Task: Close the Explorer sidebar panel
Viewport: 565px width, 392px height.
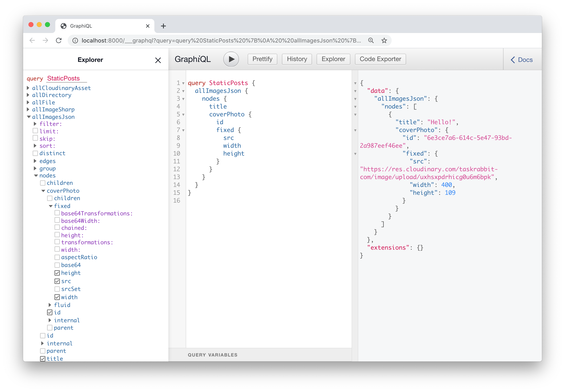Action: click(158, 60)
